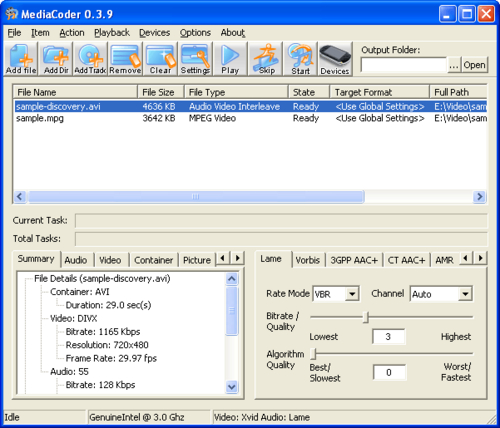The width and height of the screenshot is (500, 428).
Task: Select the Resolution: 720x480 tree item
Action: (x=107, y=345)
